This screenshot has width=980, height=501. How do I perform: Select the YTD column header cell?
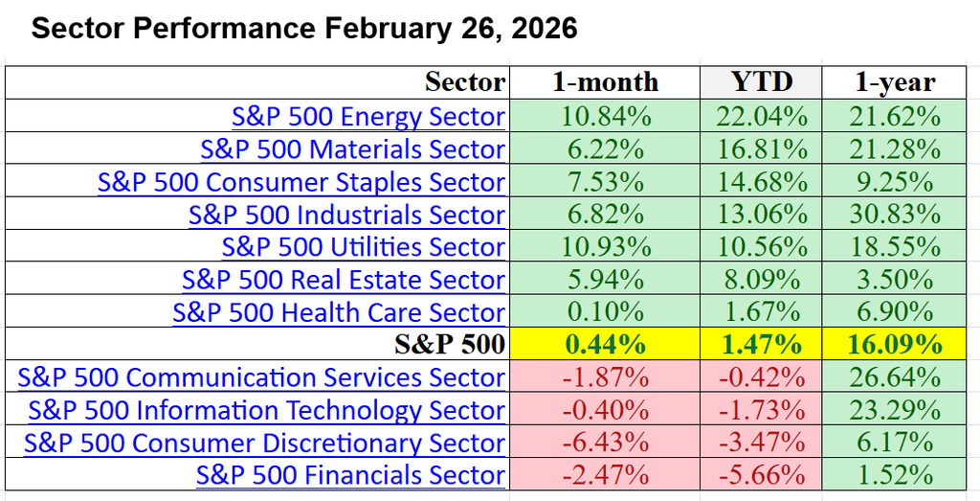click(x=762, y=82)
